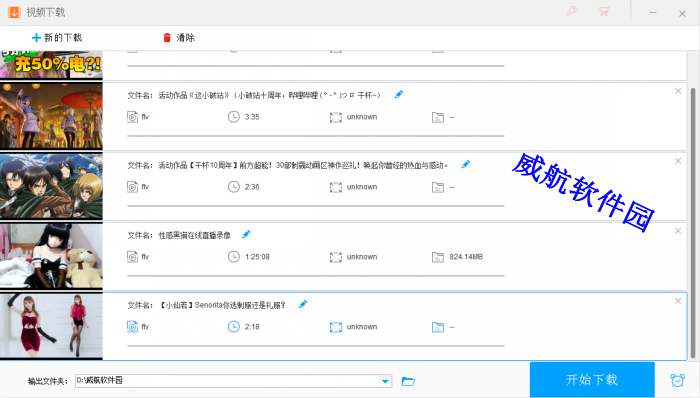
Task: Remove the 1:25:08 recording entry
Action: 678,231
